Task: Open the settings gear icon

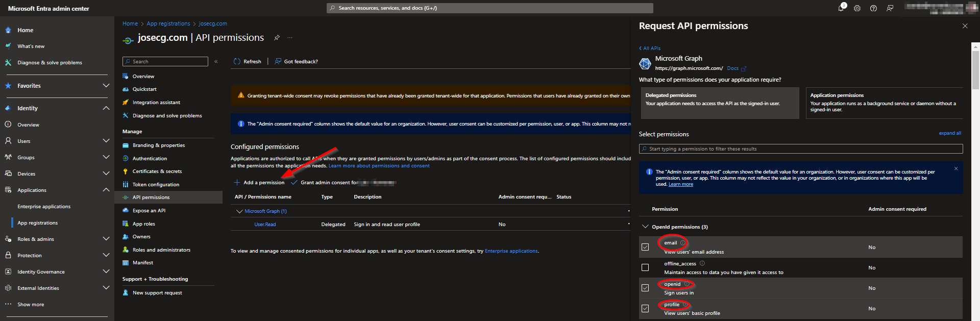Action: click(857, 8)
